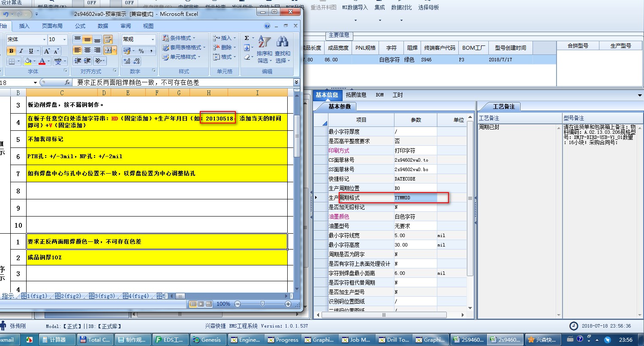Toggle wrap text in Excel
The width and height of the screenshot is (644, 346).
coord(108,39)
